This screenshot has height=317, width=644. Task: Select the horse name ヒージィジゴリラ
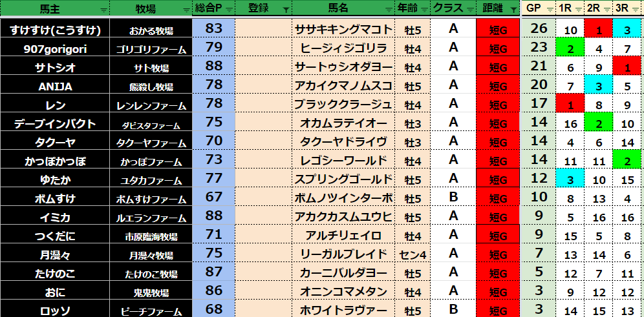point(343,48)
